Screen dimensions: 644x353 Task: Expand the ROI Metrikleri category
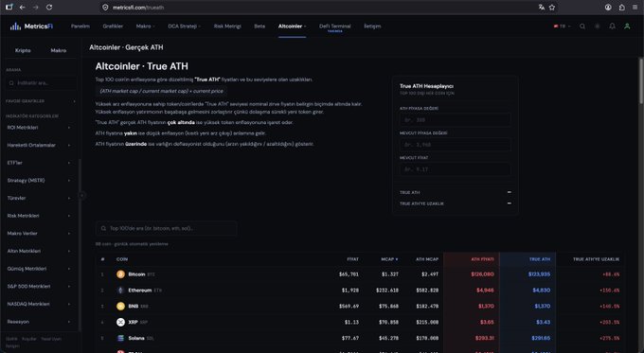coord(39,128)
